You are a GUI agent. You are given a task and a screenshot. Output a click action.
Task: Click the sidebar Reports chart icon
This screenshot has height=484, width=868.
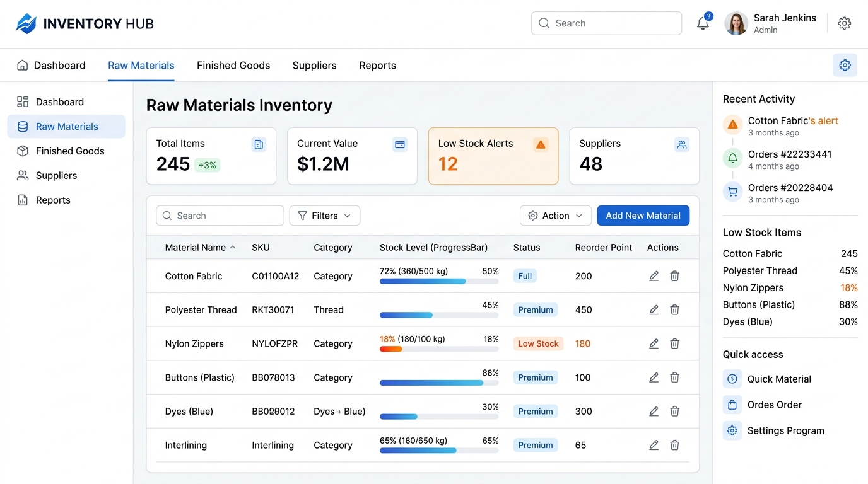pos(23,200)
